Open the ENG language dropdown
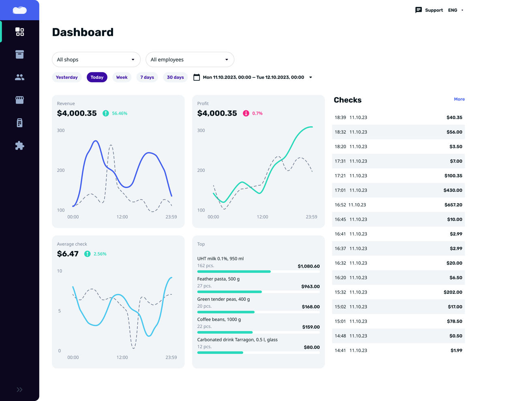The image size is (532, 401). (x=456, y=10)
